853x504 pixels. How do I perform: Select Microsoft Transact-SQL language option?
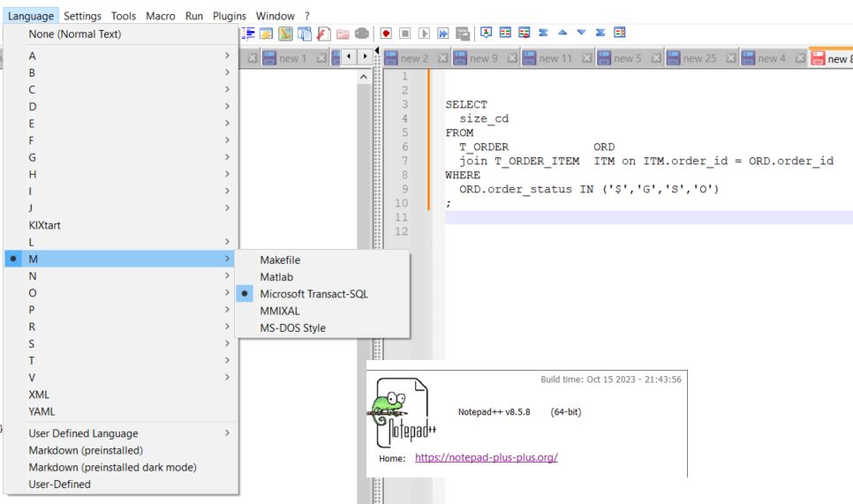click(322, 294)
